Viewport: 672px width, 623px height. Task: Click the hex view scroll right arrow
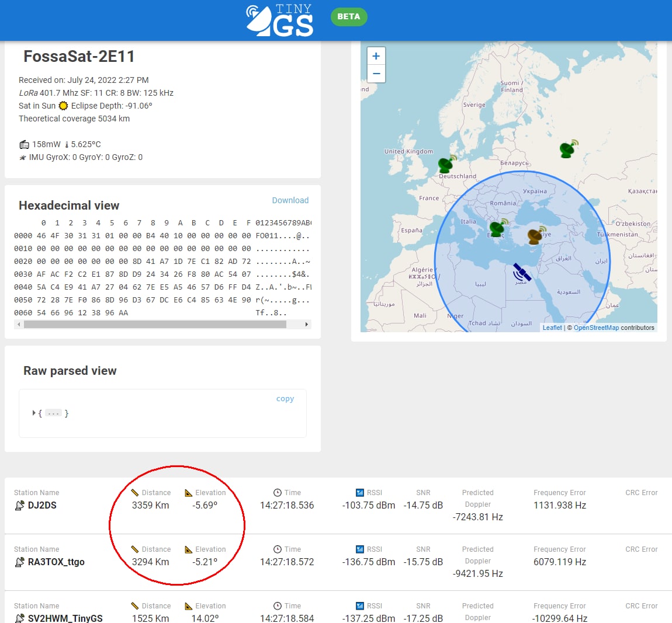coord(307,324)
